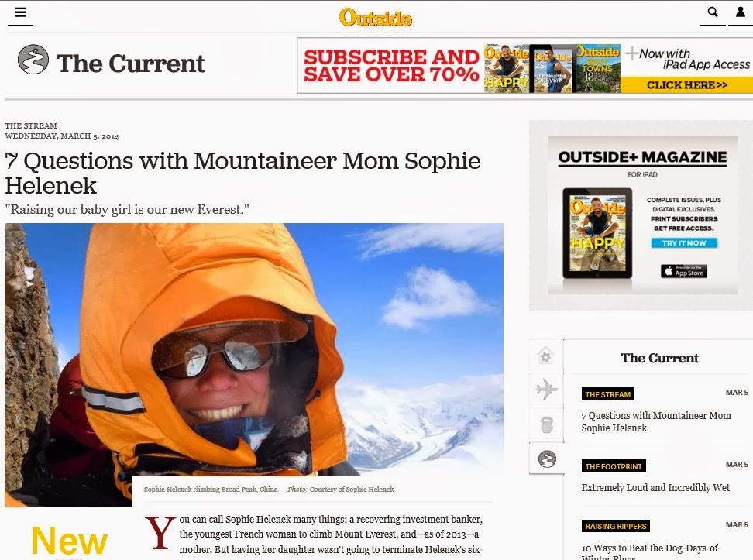Click the Sophie Helenek climbing photo
Screen dimensions: 753x560
254,365
